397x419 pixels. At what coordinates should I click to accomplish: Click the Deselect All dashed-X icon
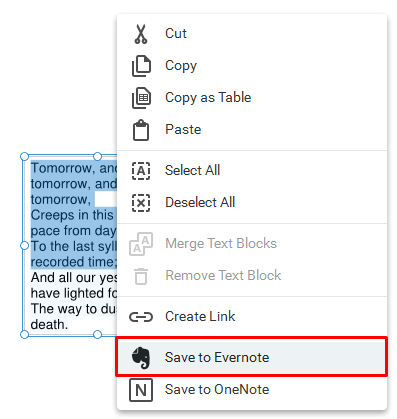tap(141, 203)
